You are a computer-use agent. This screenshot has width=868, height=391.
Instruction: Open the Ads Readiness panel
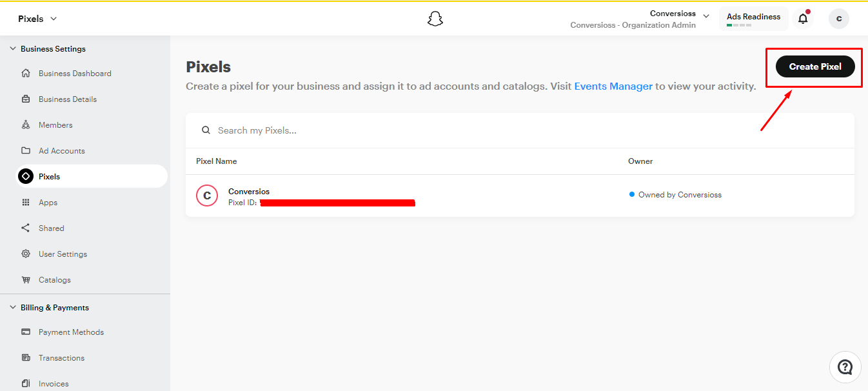(x=754, y=19)
